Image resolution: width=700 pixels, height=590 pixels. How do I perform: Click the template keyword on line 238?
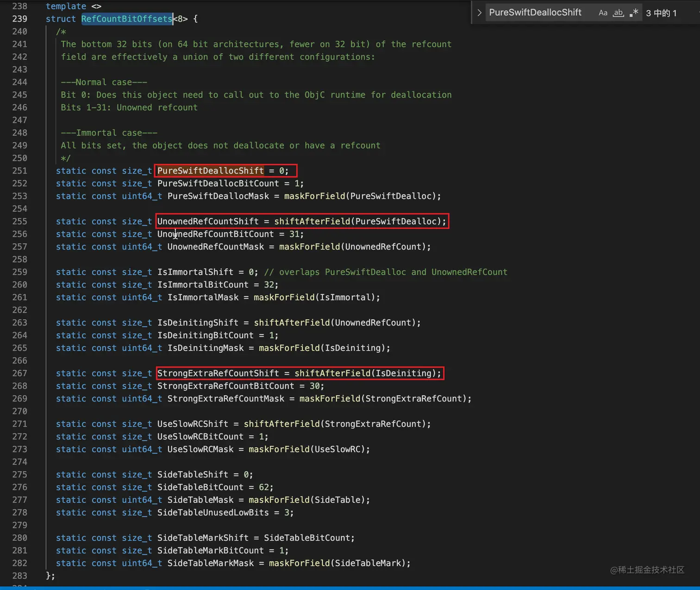[66, 6]
